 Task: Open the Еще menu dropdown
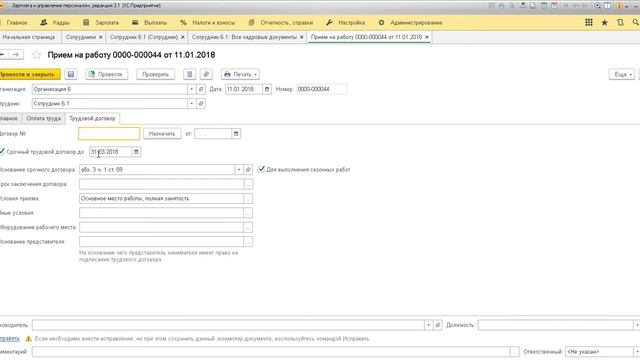click(x=622, y=74)
